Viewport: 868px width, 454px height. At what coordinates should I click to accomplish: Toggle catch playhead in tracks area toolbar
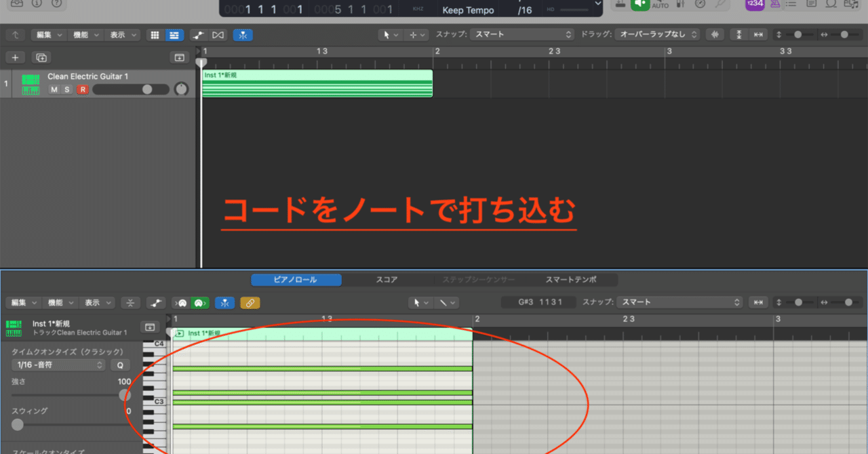pyautogui.click(x=243, y=35)
